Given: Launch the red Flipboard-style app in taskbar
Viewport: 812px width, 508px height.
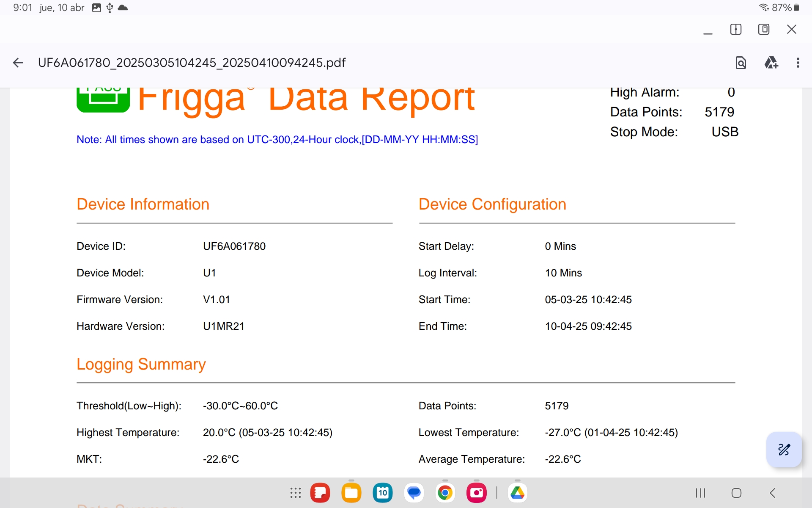Looking at the screenshot, I should coord(320,493).
